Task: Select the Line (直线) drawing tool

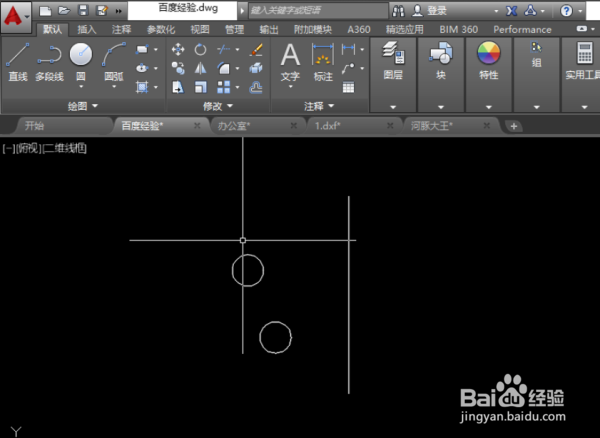Action: pyautogui.click(x=18, y=61)
